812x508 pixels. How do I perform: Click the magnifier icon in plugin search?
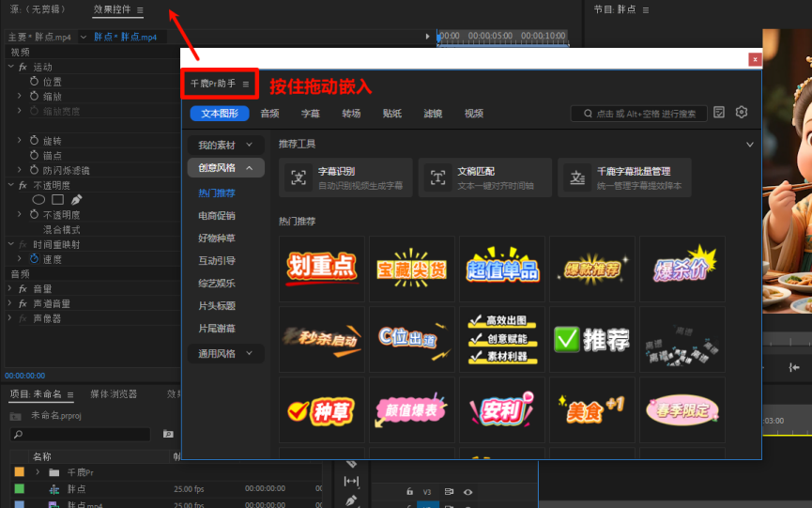click(588, 114)
